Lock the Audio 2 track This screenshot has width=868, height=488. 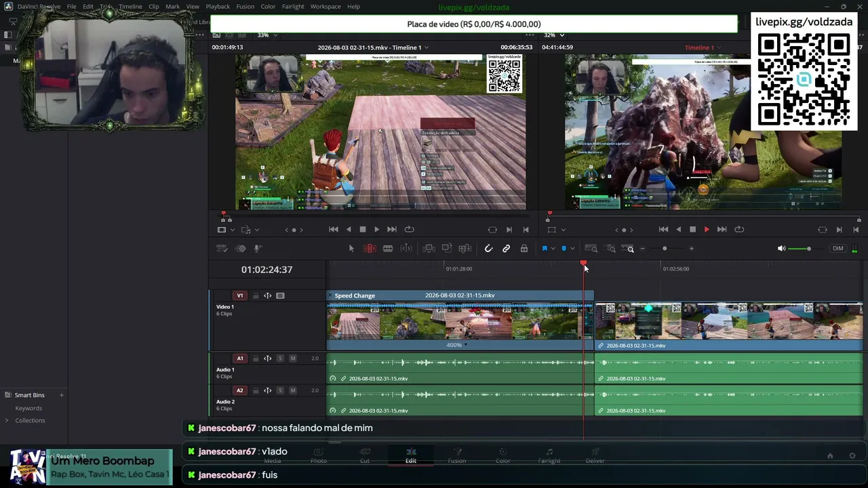point(256,390)
